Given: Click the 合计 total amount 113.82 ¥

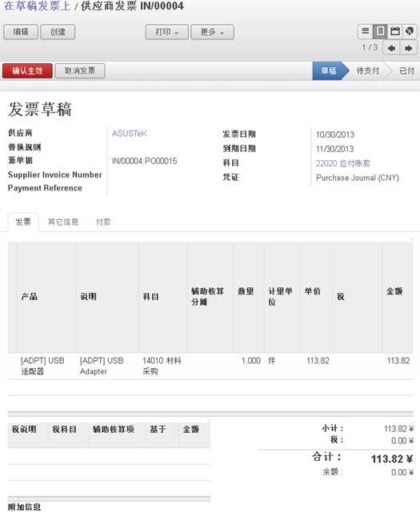Looking at the screenshot, I should (x=392, y=459).
